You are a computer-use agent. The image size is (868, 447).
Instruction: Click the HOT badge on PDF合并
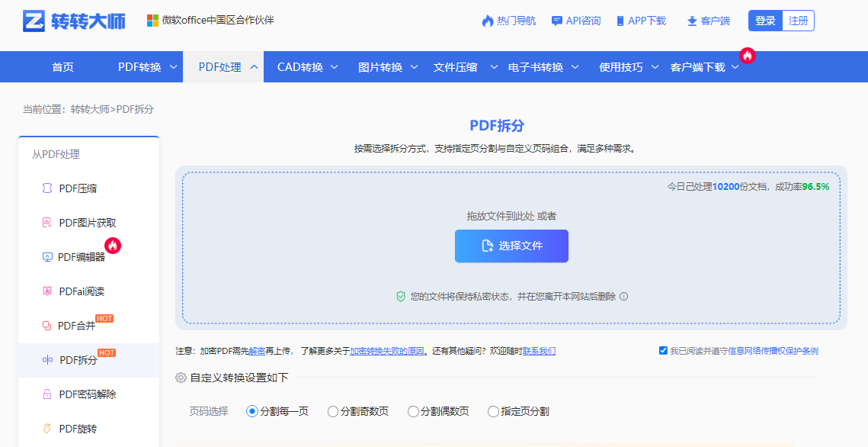coord(104,319)
